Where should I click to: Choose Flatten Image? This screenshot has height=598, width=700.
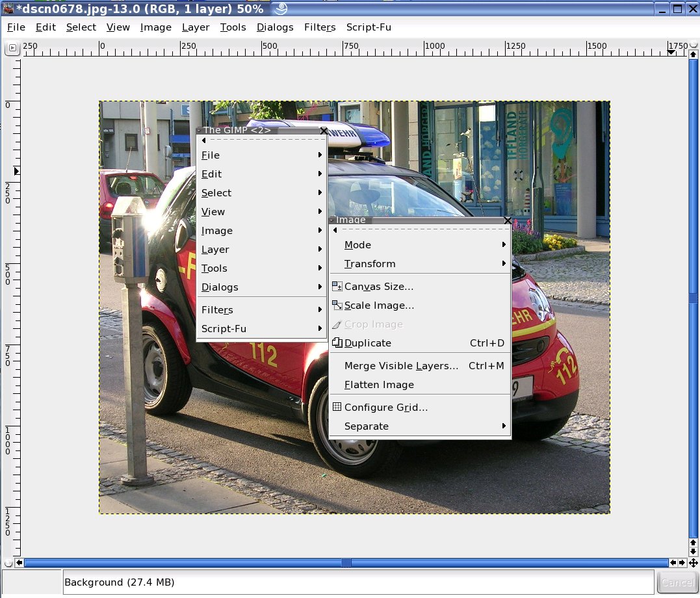(379, 385)
